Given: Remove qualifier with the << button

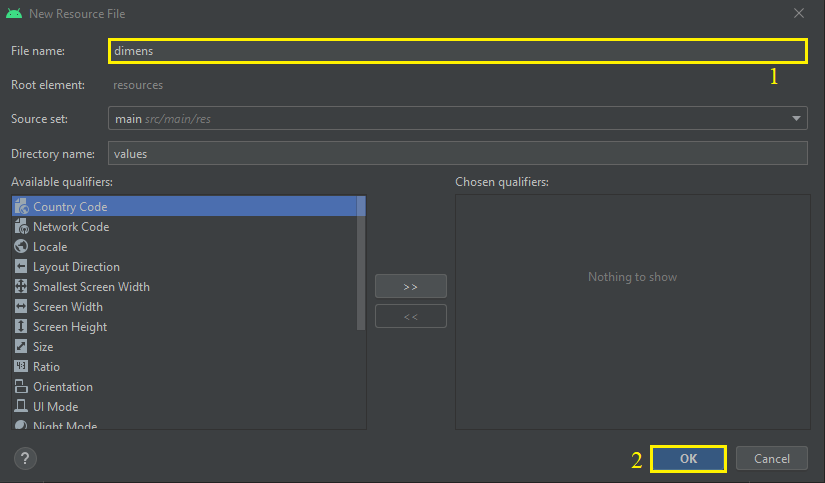Looking at the screenshot, I should [410, 316].
